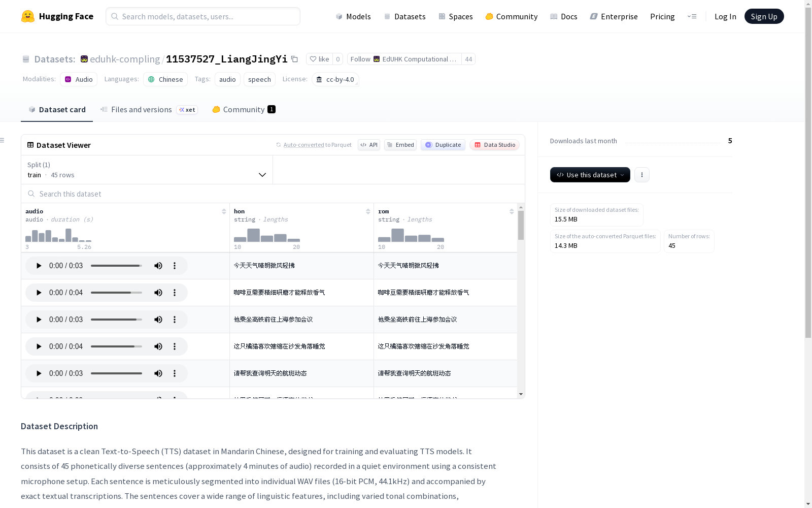Open the three-dot menu beside Use this dataset

[642, 175]
